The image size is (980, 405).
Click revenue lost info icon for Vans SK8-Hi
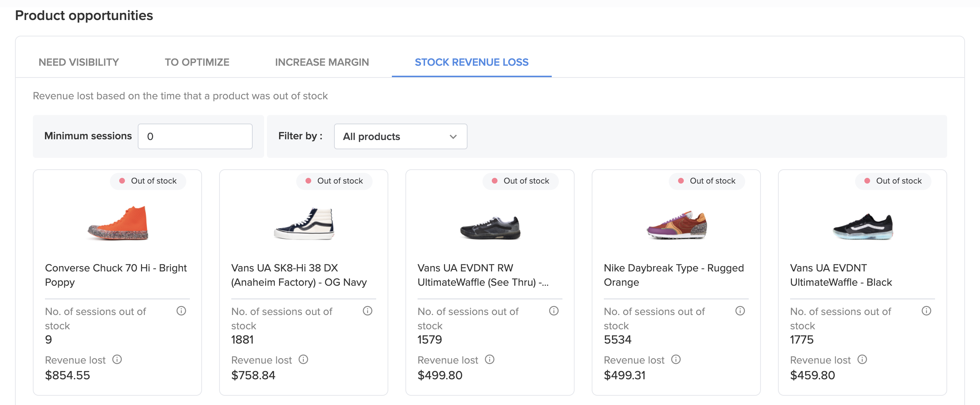[303, 359]
